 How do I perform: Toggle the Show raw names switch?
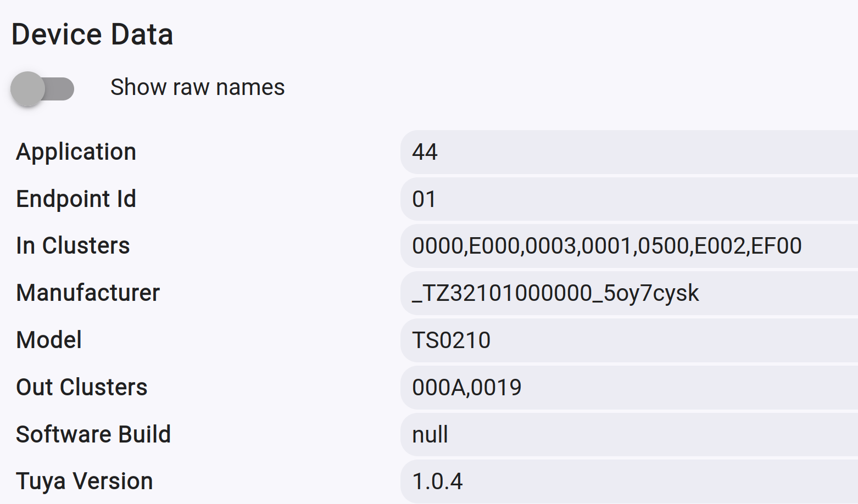(43, 89)
